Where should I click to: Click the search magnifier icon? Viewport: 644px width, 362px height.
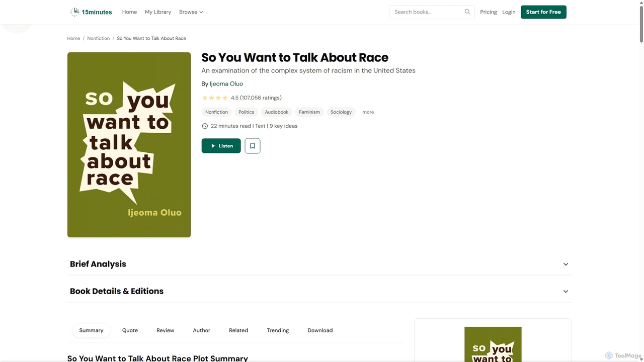(x=467, y=12)
